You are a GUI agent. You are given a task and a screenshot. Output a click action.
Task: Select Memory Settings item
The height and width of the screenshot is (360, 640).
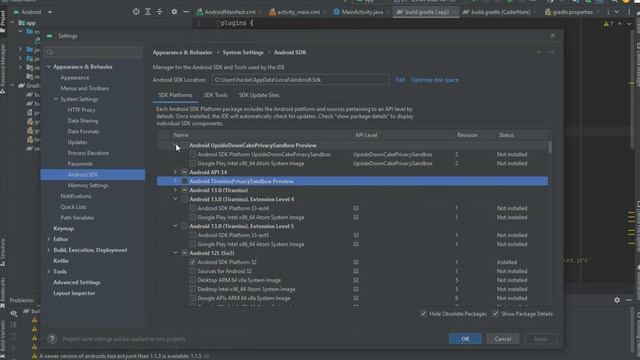click(x=88, y=185)
